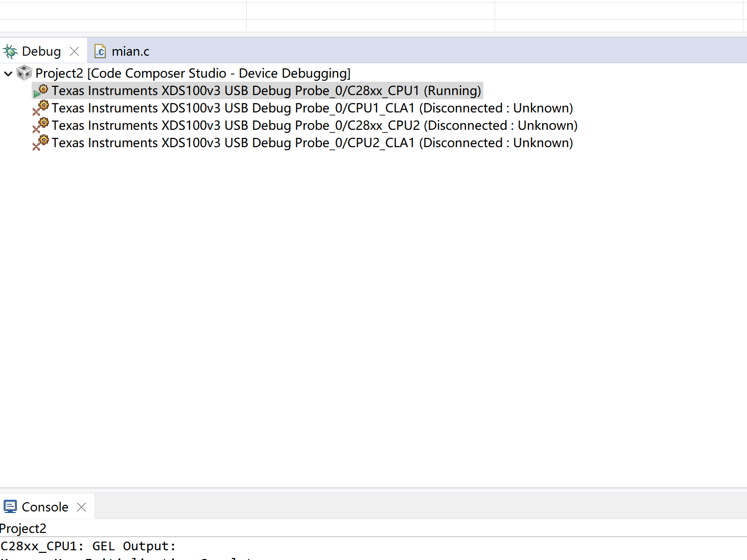747x560 pixels.
Task: Select the CPU1_CLA1 disconnected session
Action: click(255, 108)
